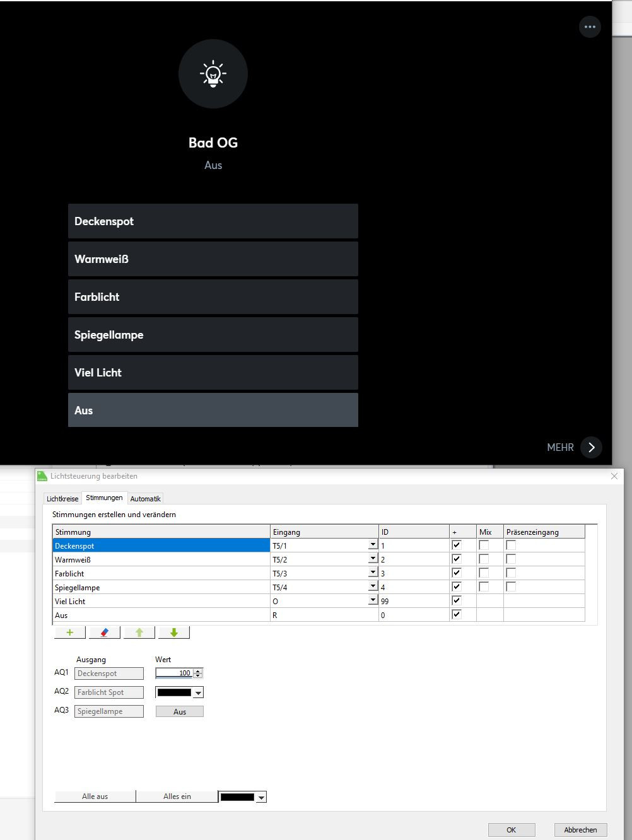Enable Präsenzeingang checkbox for Deckenspot

511,545
